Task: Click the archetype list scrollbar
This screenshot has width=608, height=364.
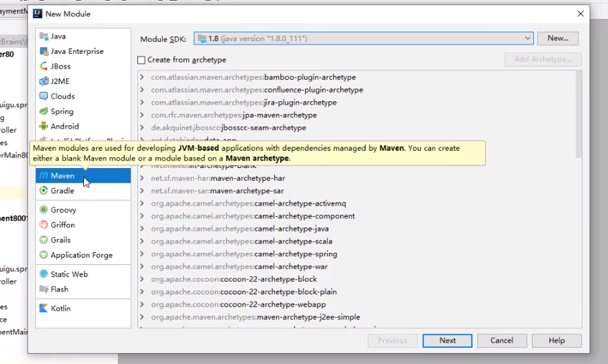Action: pyautogui.click(x=579, y=114)
